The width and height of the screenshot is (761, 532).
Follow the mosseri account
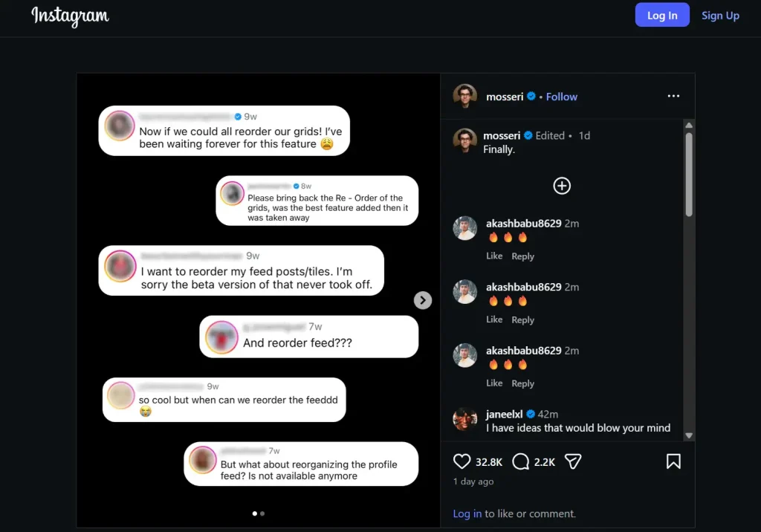(562, 97)
